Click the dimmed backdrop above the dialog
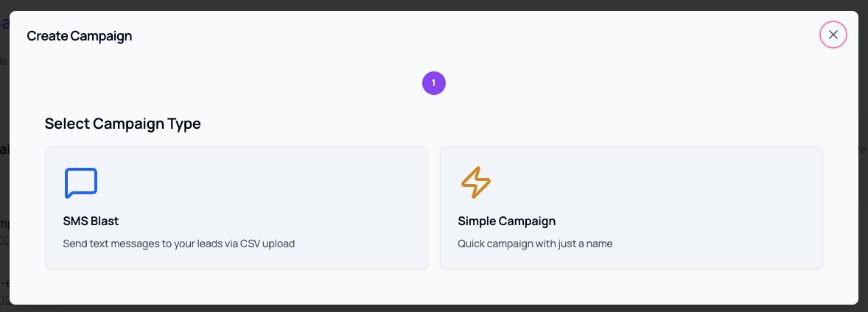This screenshot has height=312, width=868. tap(434, 4)
